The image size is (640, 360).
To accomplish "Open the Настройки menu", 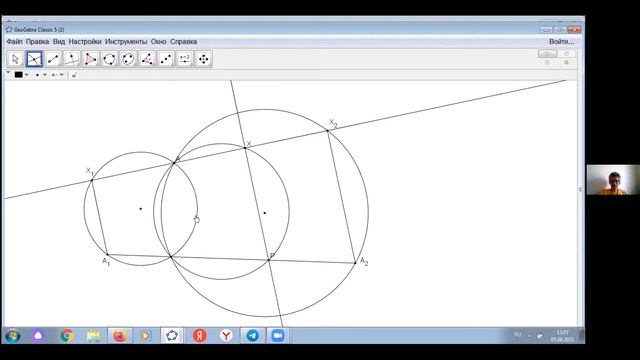I will coord(85,42).
